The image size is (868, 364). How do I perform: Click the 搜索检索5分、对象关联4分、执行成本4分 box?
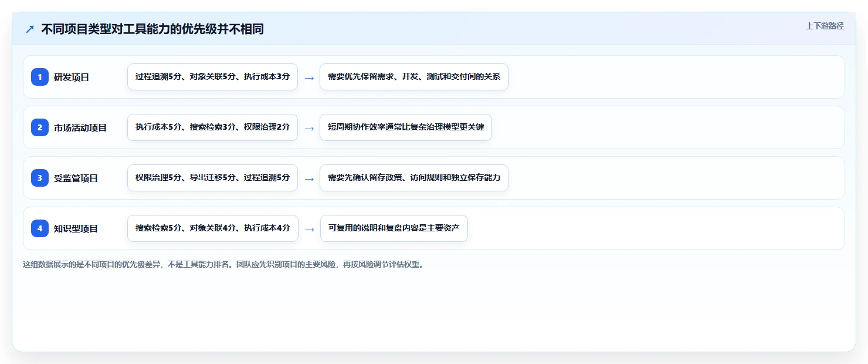click(213, 228)
